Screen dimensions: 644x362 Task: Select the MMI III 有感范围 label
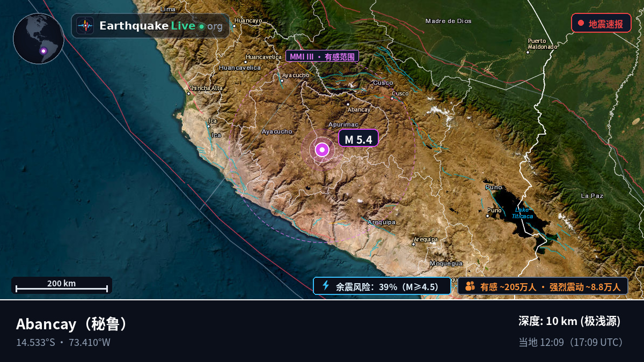pos(322,56)
